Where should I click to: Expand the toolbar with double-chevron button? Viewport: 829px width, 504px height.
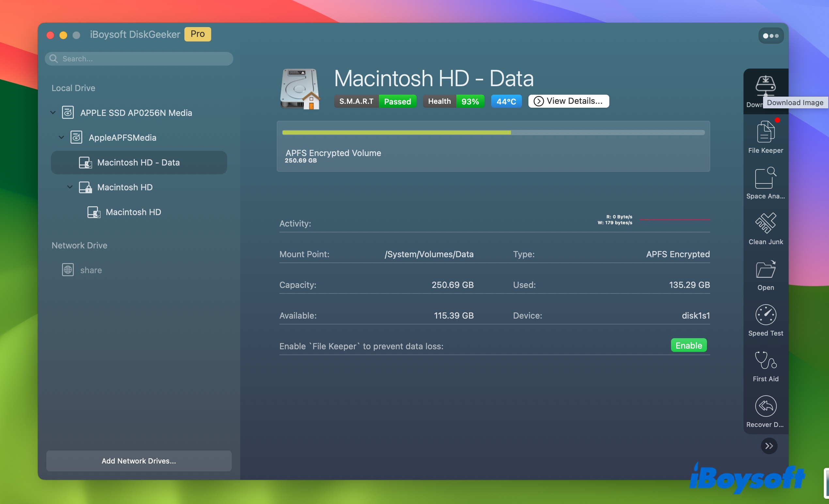point(769,446)
